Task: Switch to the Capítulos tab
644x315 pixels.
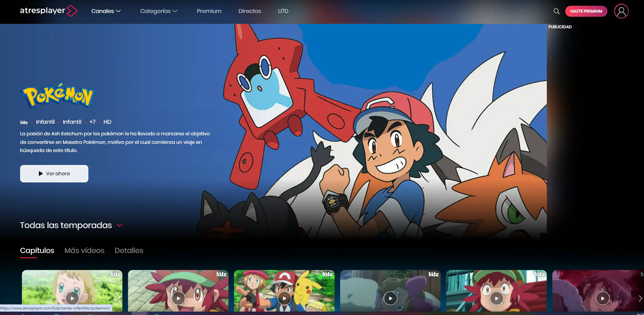Action: 37,251
